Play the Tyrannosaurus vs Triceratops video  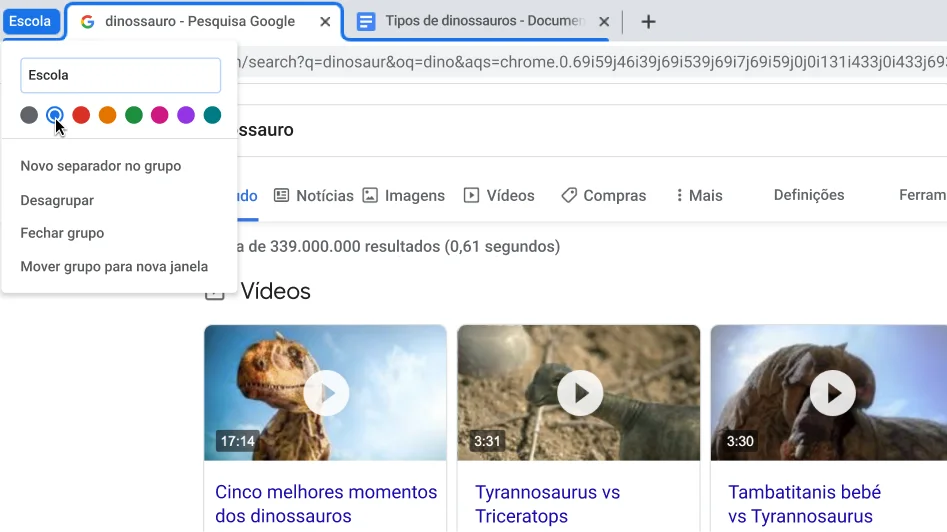(579, 393)
